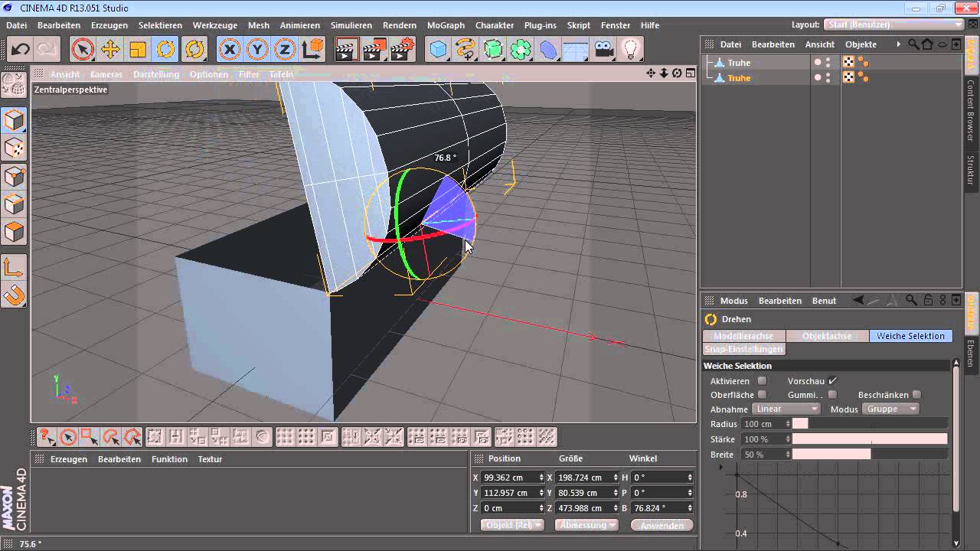
Task: Open the Layout Start (Benutzer) dropdown
Action: [893, 25]
